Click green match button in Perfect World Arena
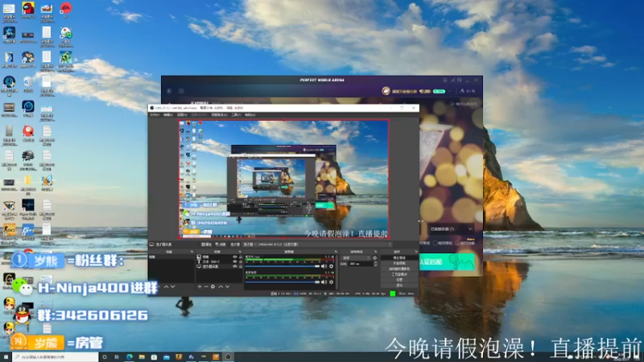 (x=447, y=261)
